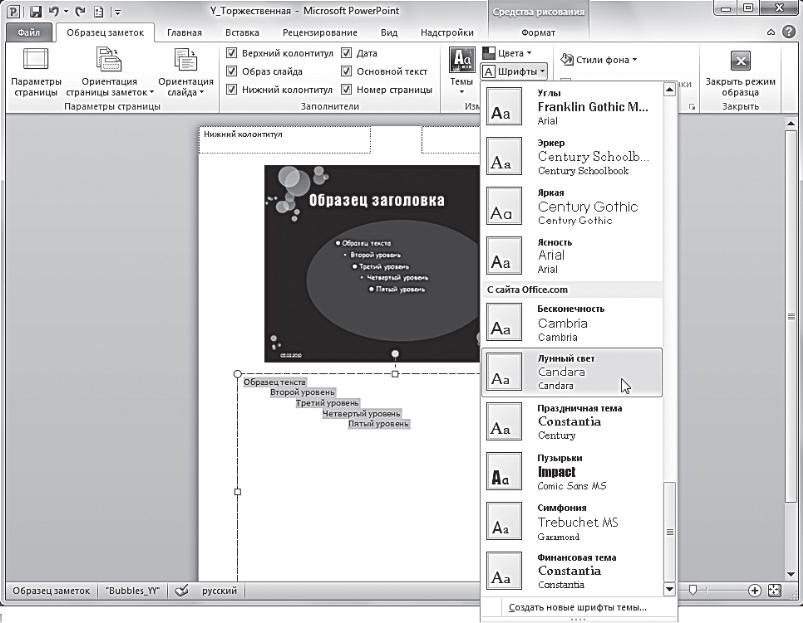Click the fonts list scroll up arrow

(x=669, y=90)
